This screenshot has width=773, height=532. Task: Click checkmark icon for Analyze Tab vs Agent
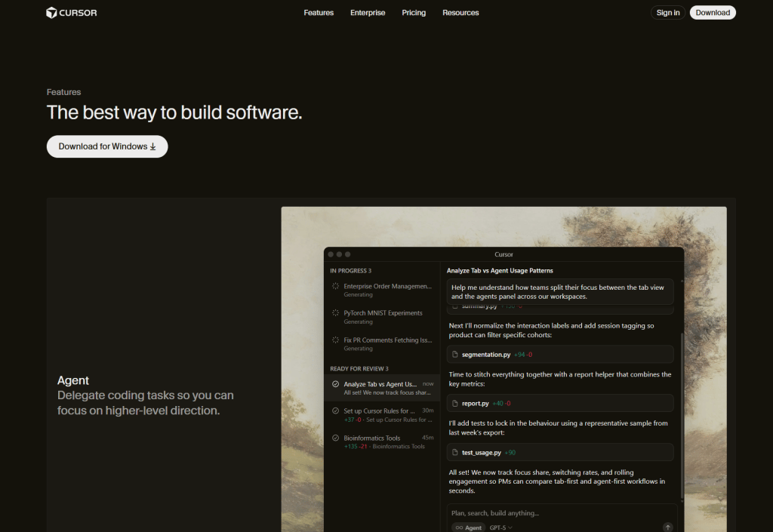click(x=335, y=384)
